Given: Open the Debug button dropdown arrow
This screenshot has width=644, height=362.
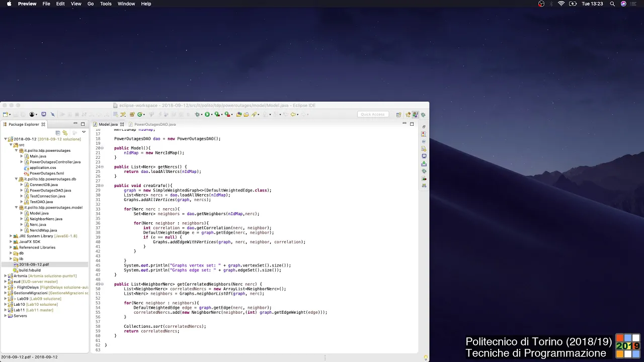Looking at the screenshot, I should point(202,115).
